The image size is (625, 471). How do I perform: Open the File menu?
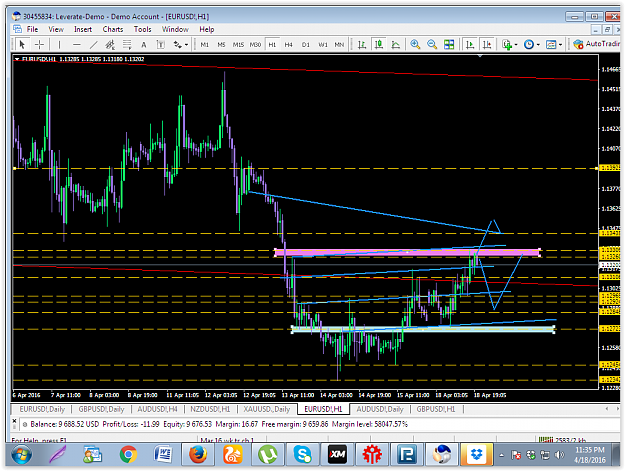click(32, 29)
